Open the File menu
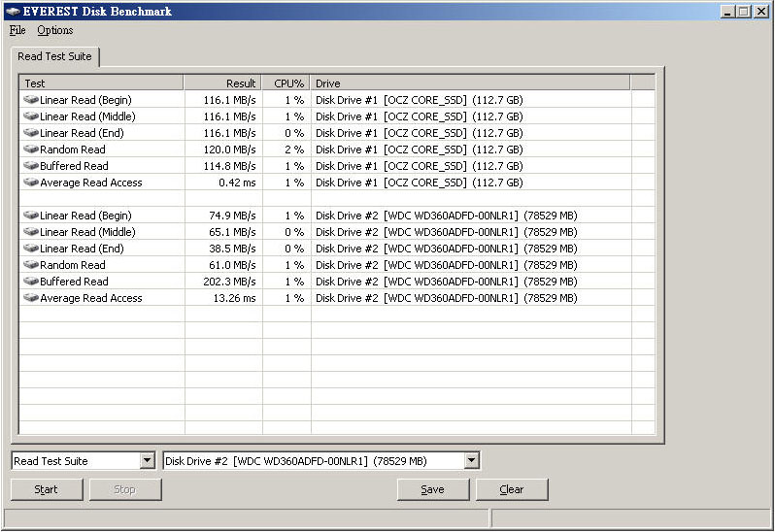This screenshot has height=532, width=775. [x=17, y=30]
